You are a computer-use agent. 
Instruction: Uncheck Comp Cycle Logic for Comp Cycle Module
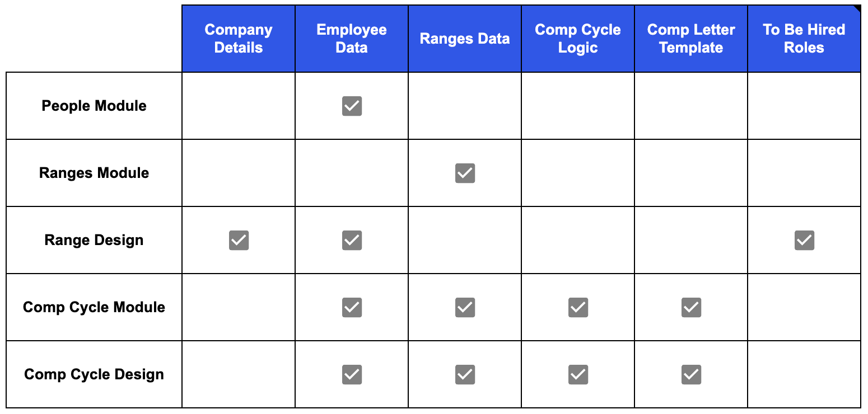tap(578, 307)
